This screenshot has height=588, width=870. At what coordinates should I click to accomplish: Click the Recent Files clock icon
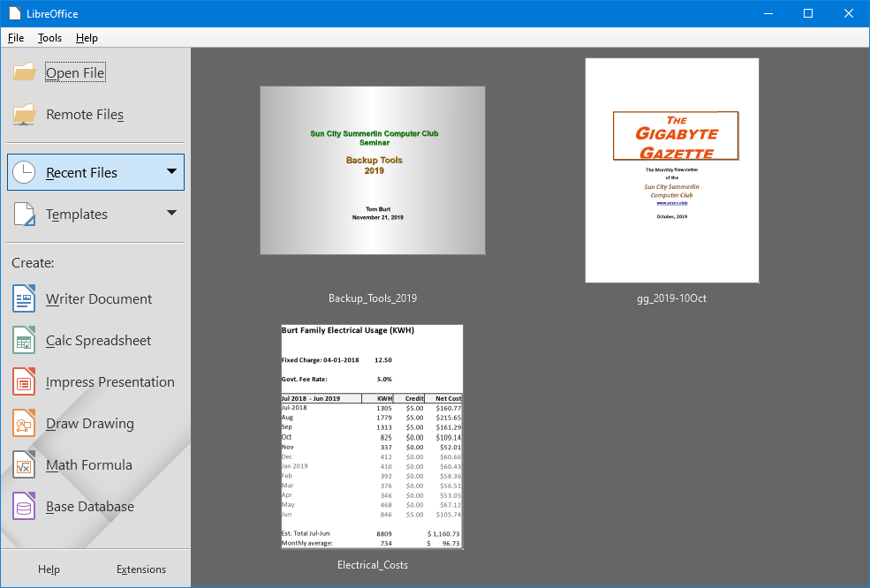click(x=24, y=172)
